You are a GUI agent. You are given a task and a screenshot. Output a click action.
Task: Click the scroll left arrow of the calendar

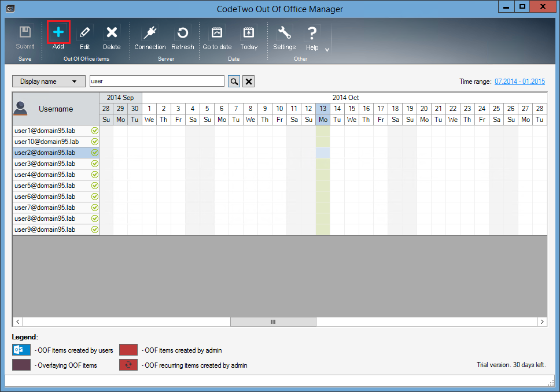click(17, 321)
